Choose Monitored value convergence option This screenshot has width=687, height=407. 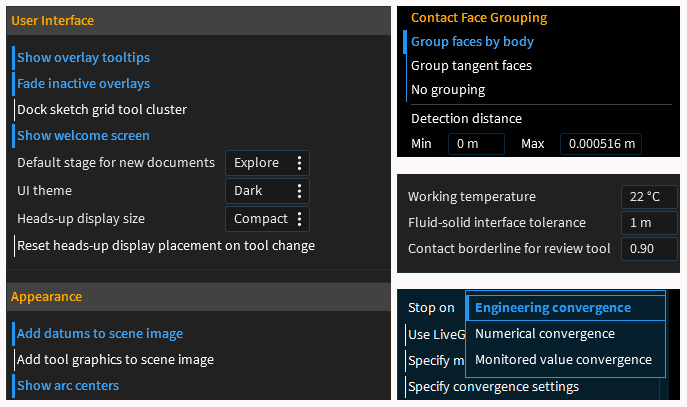[565, 360]
